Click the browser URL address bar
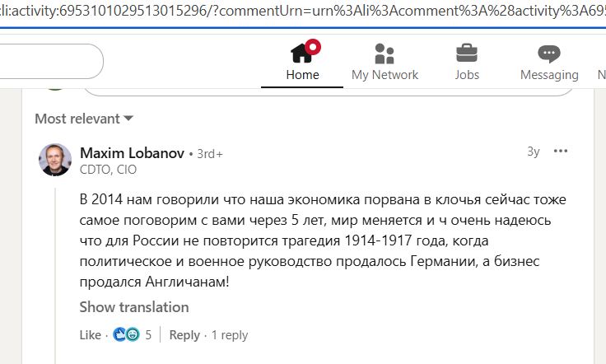 pos(303,10)
